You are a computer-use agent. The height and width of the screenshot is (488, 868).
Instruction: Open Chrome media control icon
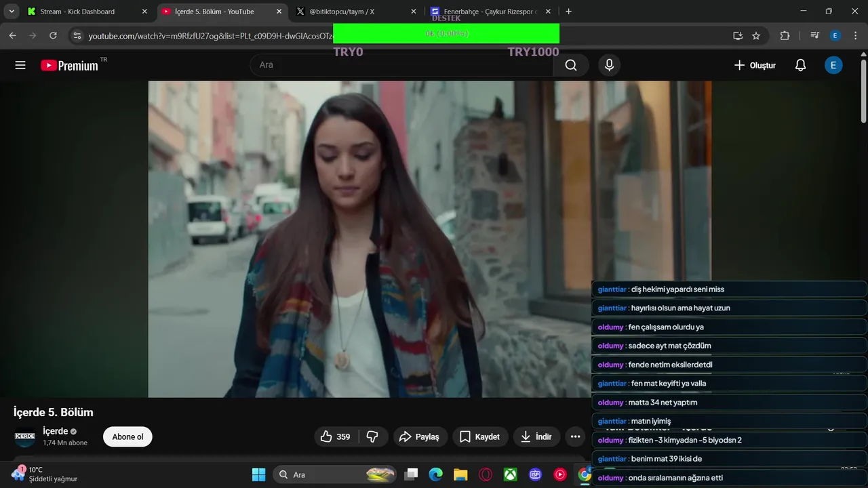click(x=815, y=35)
